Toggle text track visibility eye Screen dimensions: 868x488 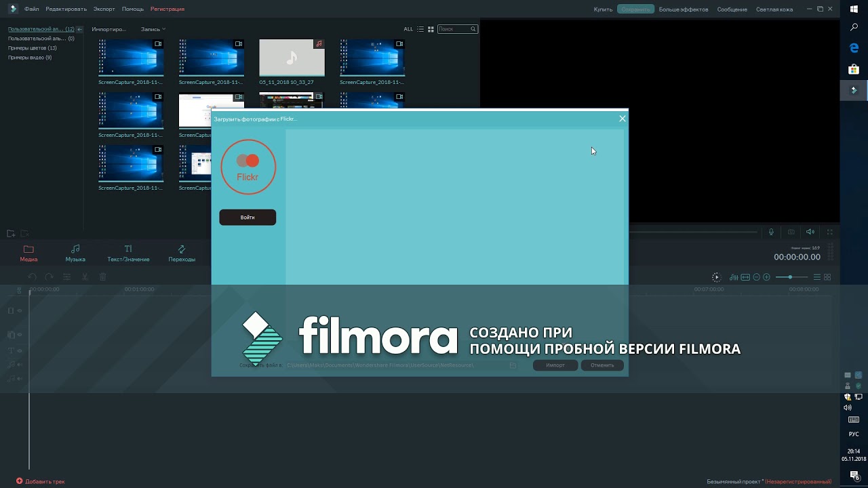20,350
